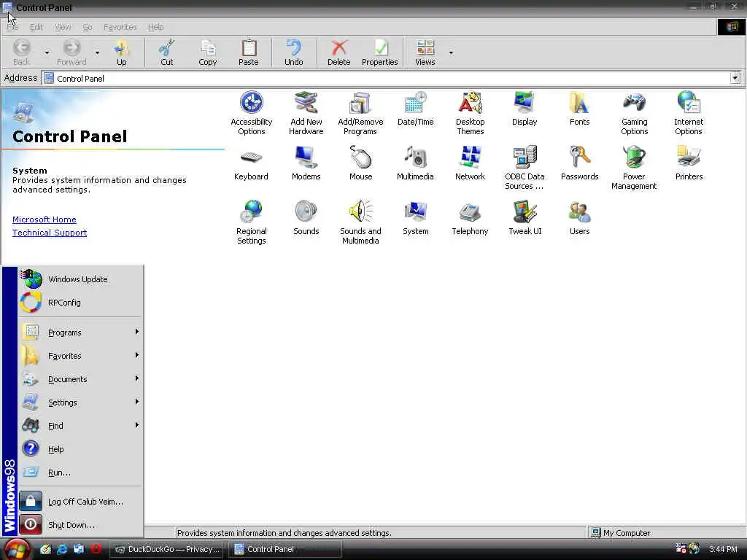Screen dimensions: 747x560
Task: Switch to DuckDuckGo taskbar window
Action: point(167,549)
